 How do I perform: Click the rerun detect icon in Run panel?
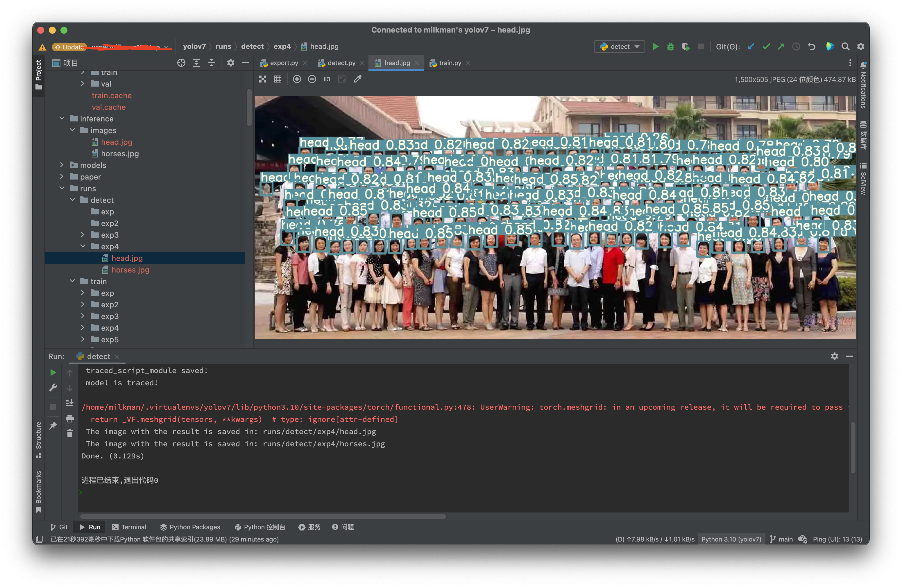click(x=53, y=372)
